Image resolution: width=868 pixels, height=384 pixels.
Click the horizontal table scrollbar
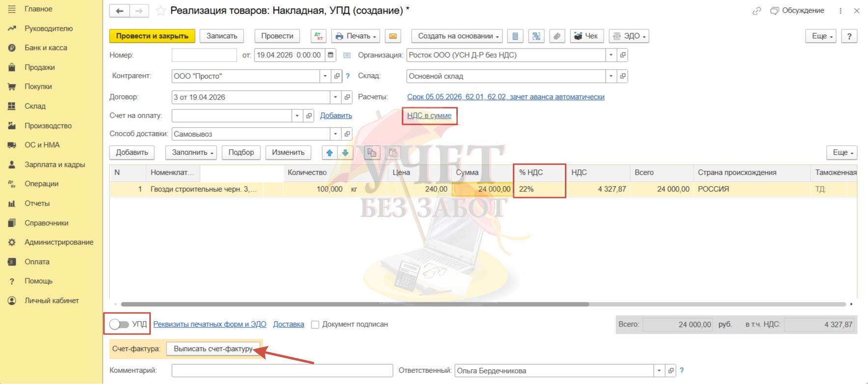coord(354,304)
